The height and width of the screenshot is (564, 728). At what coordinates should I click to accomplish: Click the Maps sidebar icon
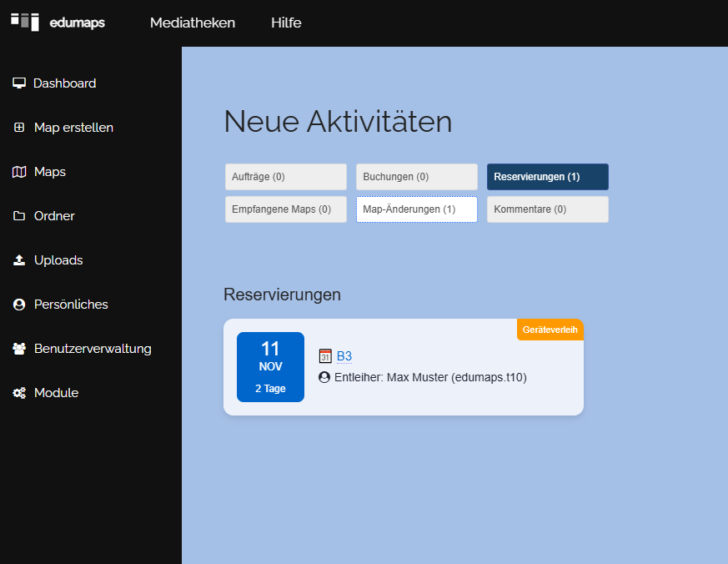(x=19, y=172)
